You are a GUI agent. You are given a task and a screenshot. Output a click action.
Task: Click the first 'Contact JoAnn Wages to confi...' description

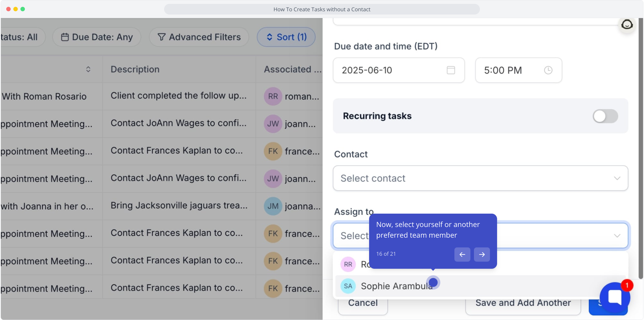tap(179, 123)
